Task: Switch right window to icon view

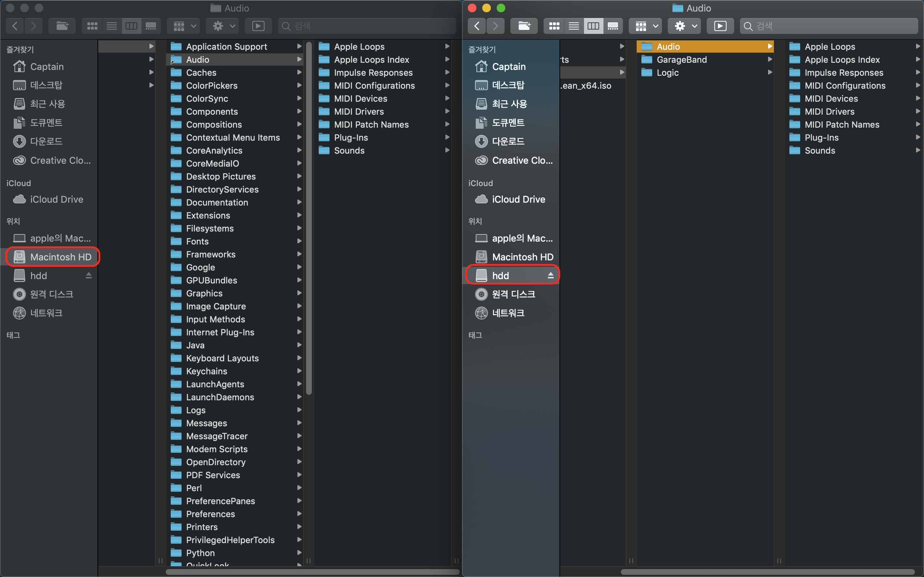Action: [554, 26]
